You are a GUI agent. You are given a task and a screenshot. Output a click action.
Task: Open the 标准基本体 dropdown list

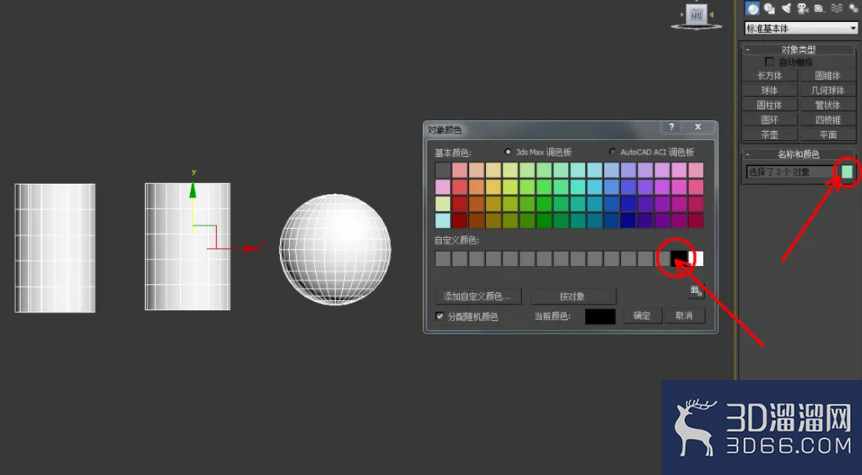point(801,28)
